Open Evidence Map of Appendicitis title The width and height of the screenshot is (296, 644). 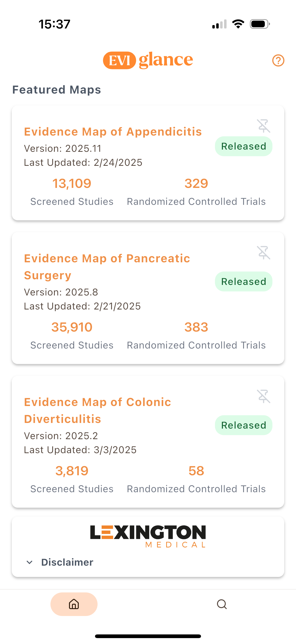(x=113, y=132)
